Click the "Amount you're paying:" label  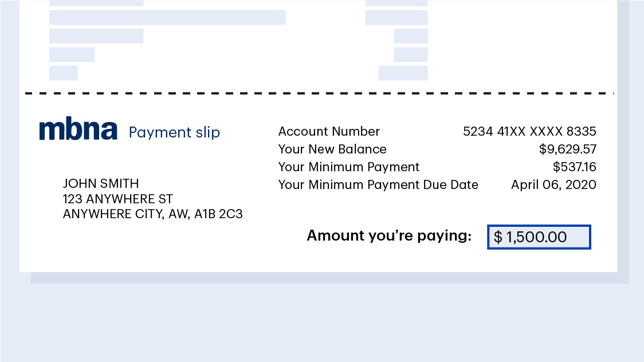(389, 235)
